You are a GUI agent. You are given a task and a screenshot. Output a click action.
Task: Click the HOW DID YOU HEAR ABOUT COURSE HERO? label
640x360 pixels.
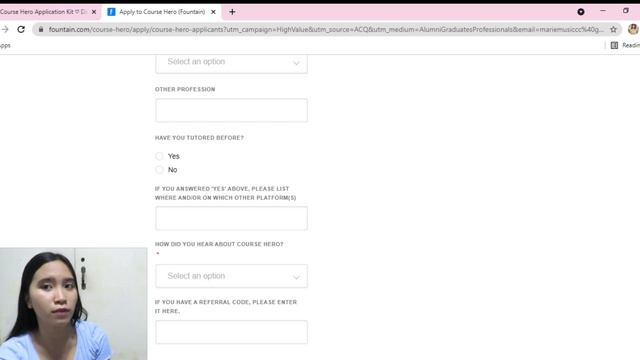219,244
